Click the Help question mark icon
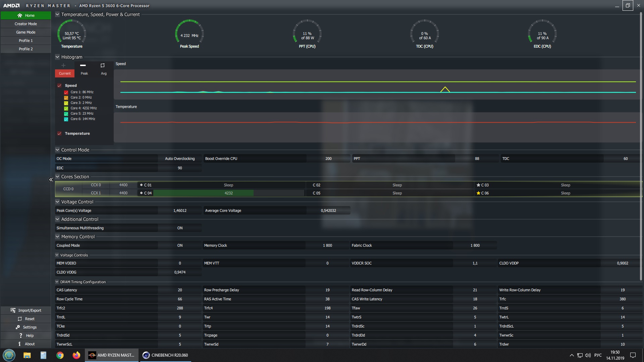The height and width of the screenshot is (362, 644). click(21, 336)
